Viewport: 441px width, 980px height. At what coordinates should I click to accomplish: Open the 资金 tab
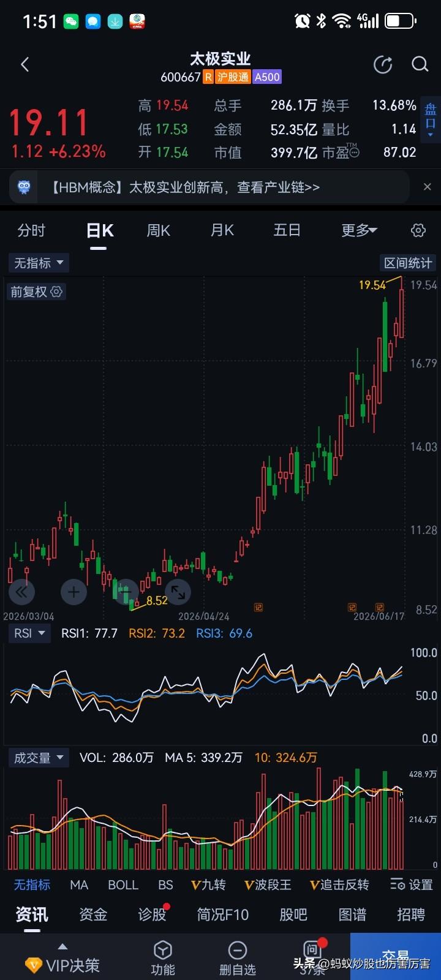click(93, 914)
